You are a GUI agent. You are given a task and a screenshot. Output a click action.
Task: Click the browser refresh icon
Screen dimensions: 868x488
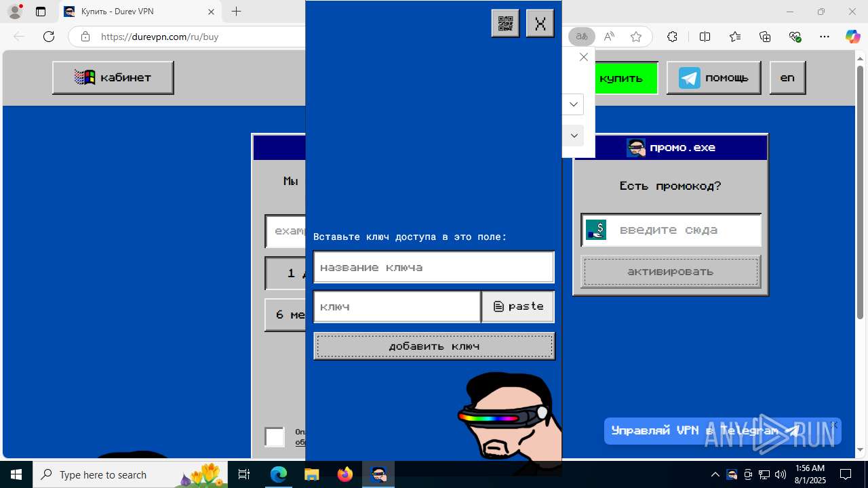(x=49, y=37)
